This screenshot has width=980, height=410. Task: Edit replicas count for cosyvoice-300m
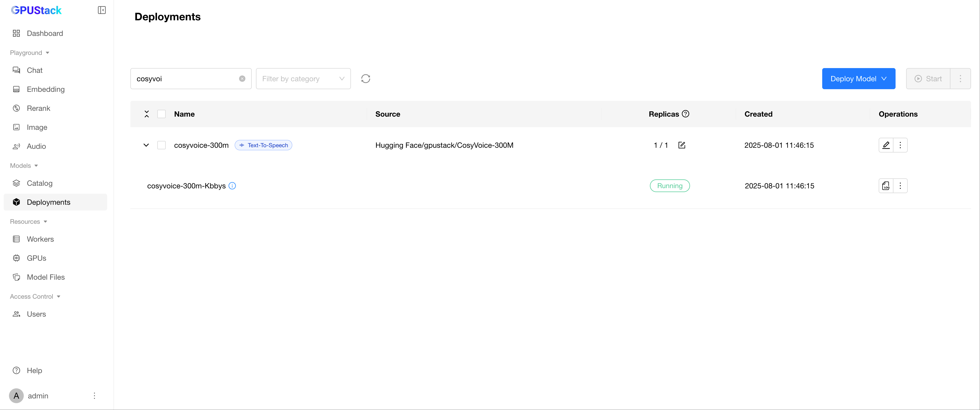(x=681, y=145)
